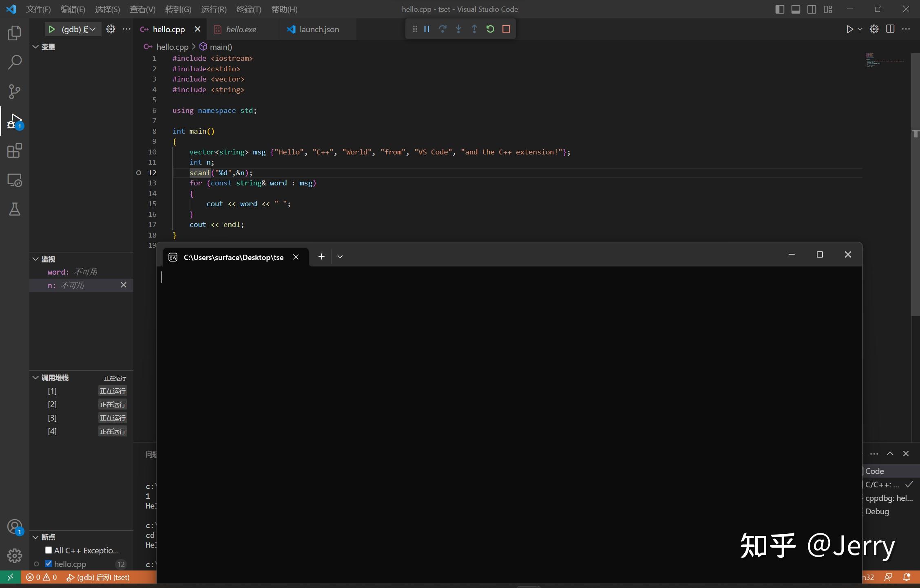Open the Explorer view in activity bar
The width and height of the screenshot is (920, 588).
[x=15, y=33]
